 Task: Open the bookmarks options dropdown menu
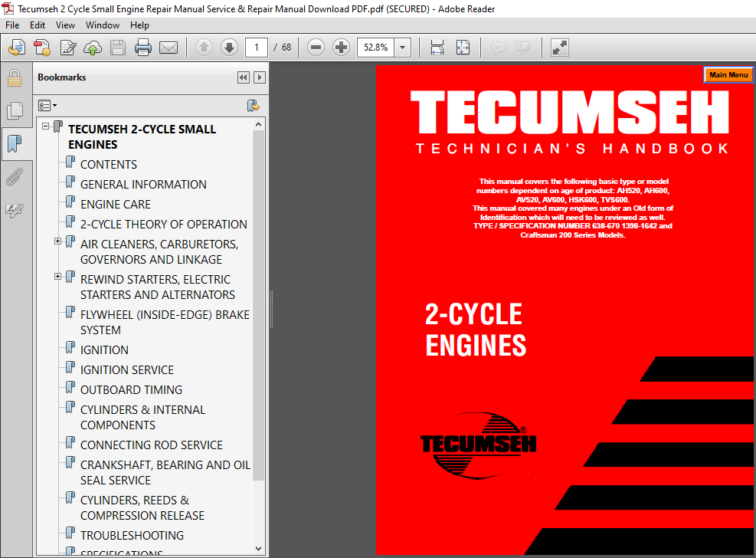47,105
